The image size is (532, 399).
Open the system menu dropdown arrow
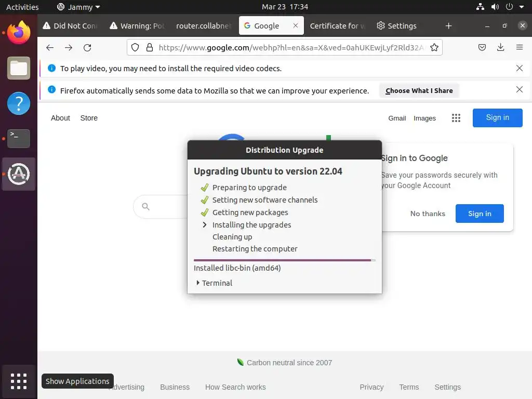coord(522,7)
